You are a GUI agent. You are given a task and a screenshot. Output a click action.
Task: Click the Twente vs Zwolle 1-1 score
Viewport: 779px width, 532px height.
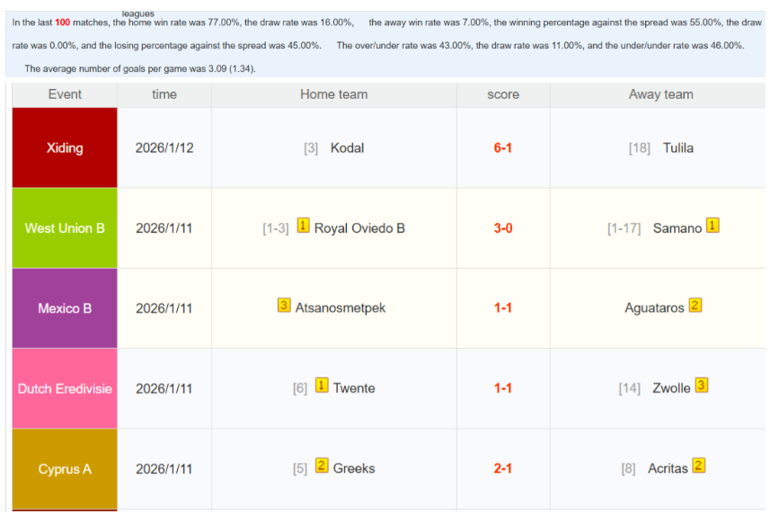[x=502, y=388]
